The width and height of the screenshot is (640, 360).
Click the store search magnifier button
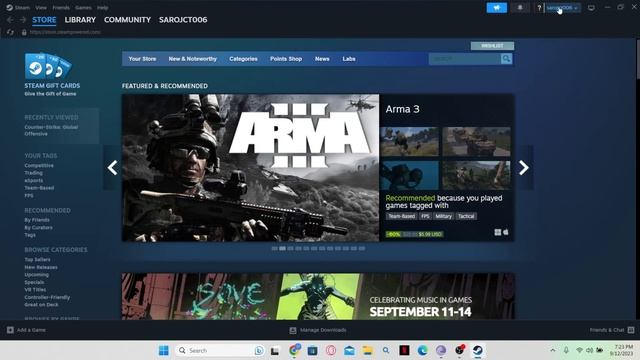[506, 59]
